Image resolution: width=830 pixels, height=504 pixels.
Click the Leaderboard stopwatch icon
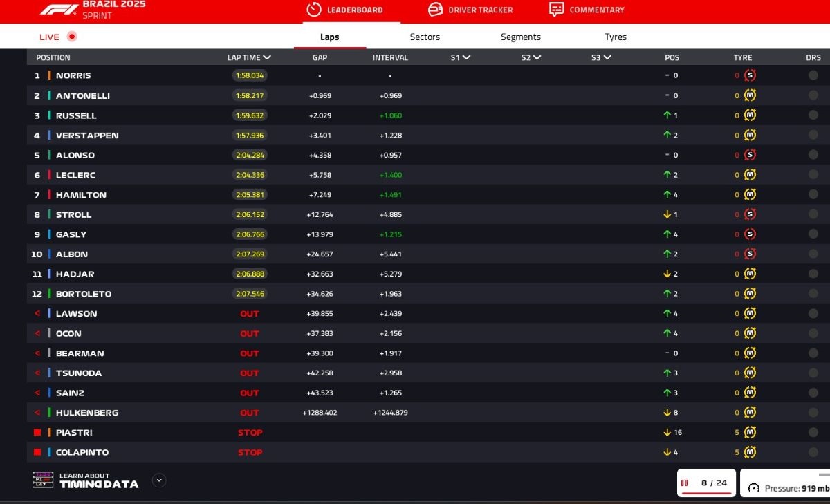point(314,10)
